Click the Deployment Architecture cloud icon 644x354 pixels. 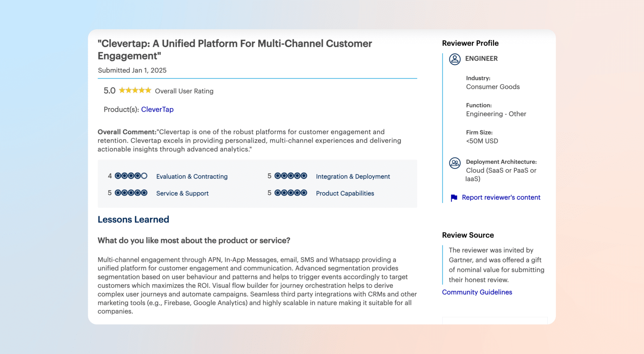pos(454,163)
